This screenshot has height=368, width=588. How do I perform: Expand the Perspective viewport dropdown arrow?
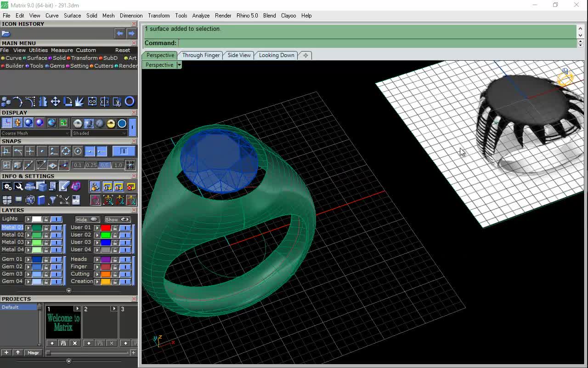179,65
